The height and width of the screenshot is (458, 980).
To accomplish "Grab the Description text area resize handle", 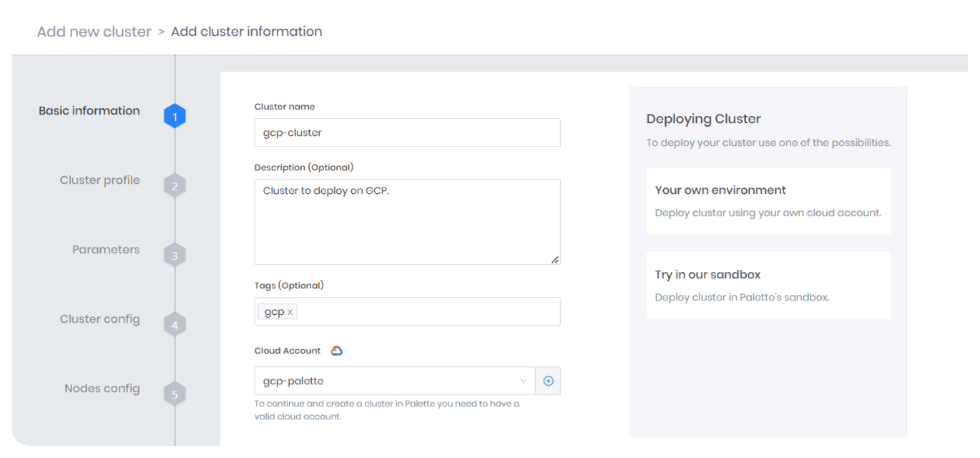I will (x=555, y=259).
